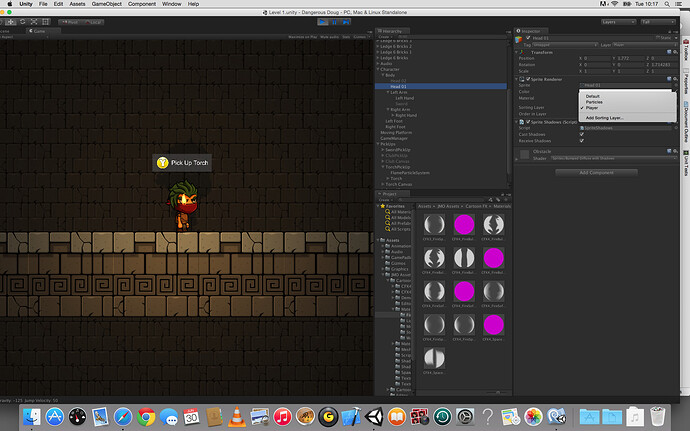Image resolution: width=690 pixels, height=431 pixels.
Task: Click the Step frame button
Action: [346, 22]
